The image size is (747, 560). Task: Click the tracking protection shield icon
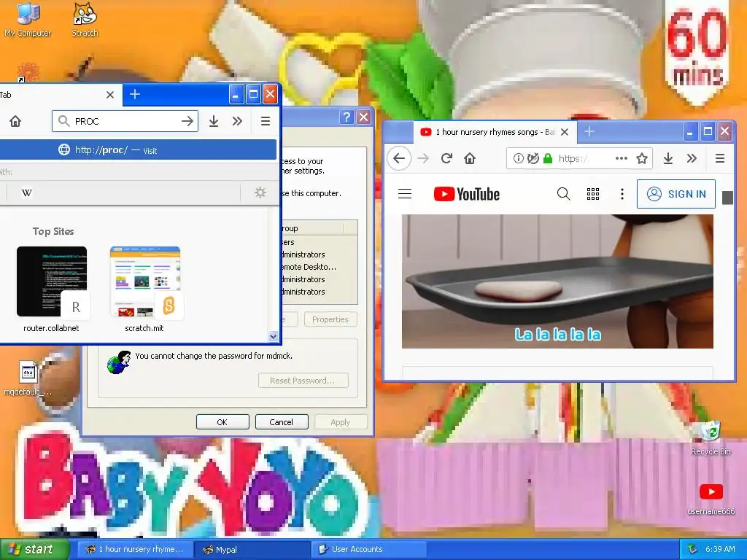[x=533, y=158]
